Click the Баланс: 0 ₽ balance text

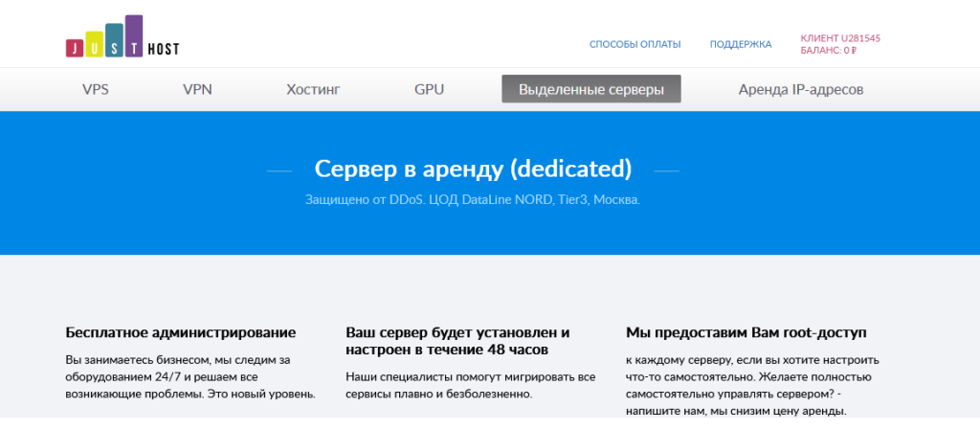(x=827, y=51)
